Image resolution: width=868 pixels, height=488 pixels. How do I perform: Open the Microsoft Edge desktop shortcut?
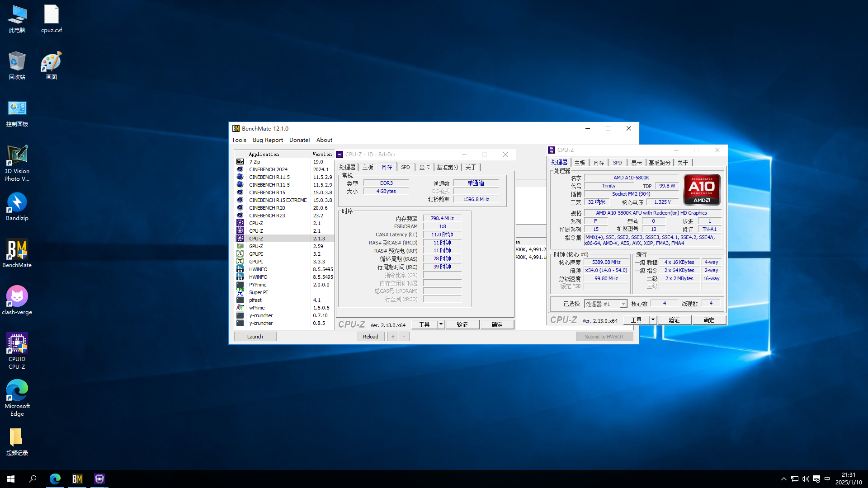coord(17,398)
